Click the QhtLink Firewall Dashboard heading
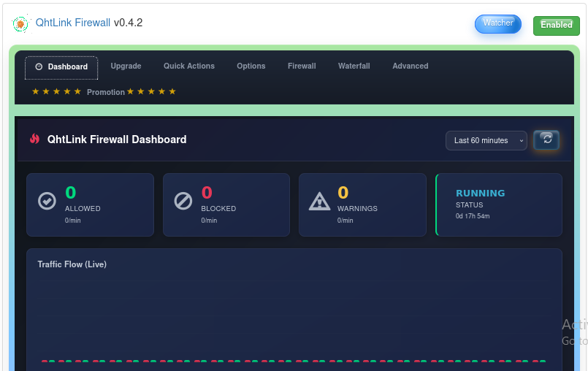588x371 pixels. pos(117,139)
